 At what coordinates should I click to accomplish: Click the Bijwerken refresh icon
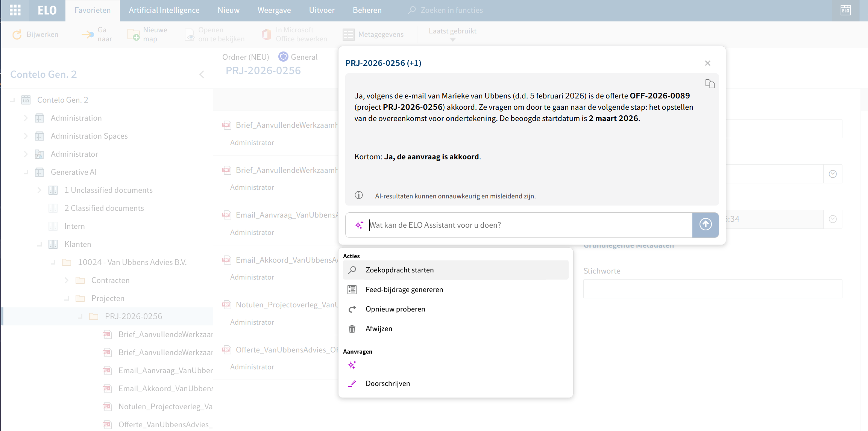17,35
